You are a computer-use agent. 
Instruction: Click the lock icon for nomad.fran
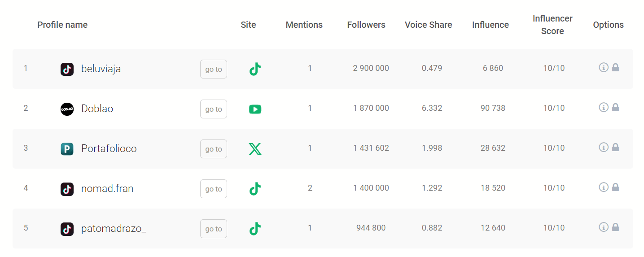[x=616, y=187]
